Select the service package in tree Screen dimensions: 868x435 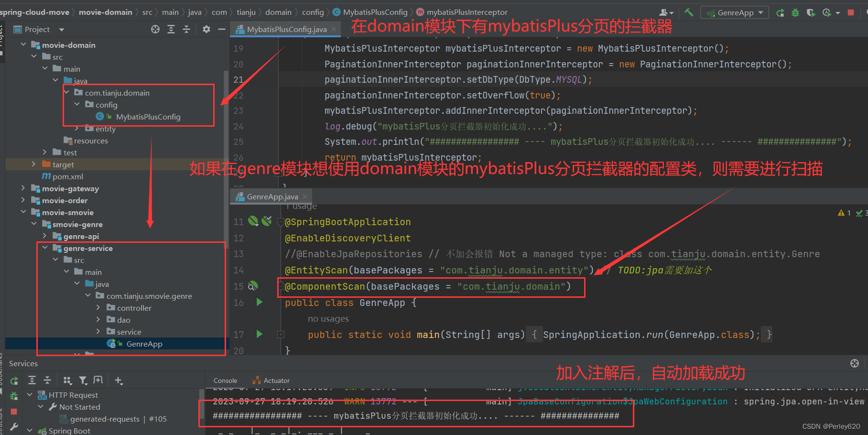tap(129, 332)
